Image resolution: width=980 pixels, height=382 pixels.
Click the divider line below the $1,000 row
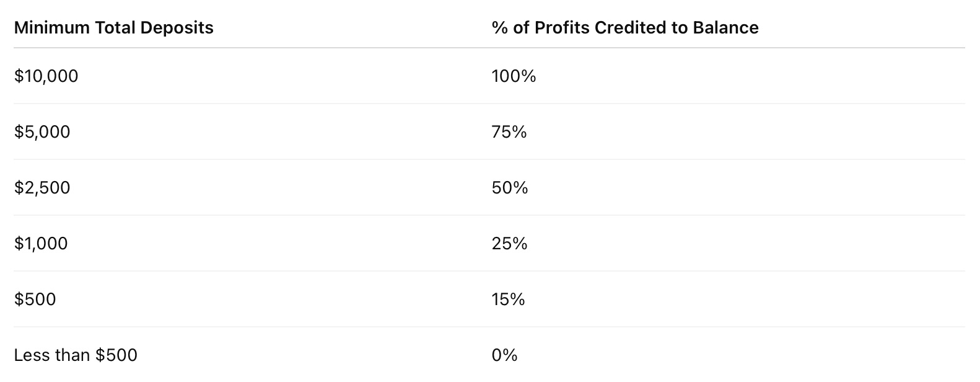point(489,271)
